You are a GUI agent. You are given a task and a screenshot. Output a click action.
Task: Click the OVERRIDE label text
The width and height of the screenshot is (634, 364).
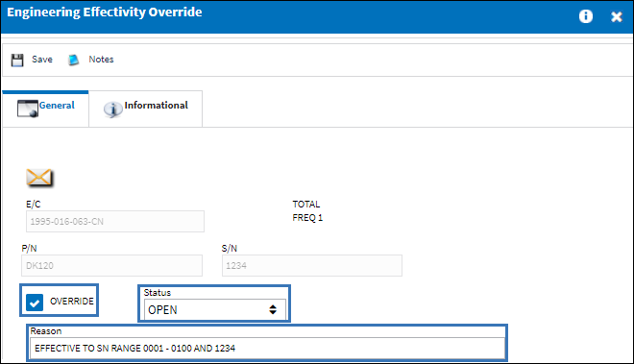[72, 302]
